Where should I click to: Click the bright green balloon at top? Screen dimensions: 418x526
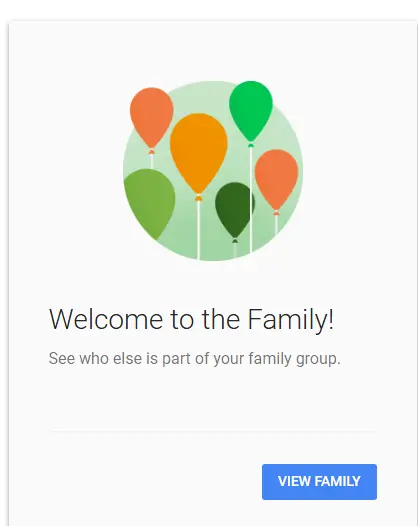251,111
